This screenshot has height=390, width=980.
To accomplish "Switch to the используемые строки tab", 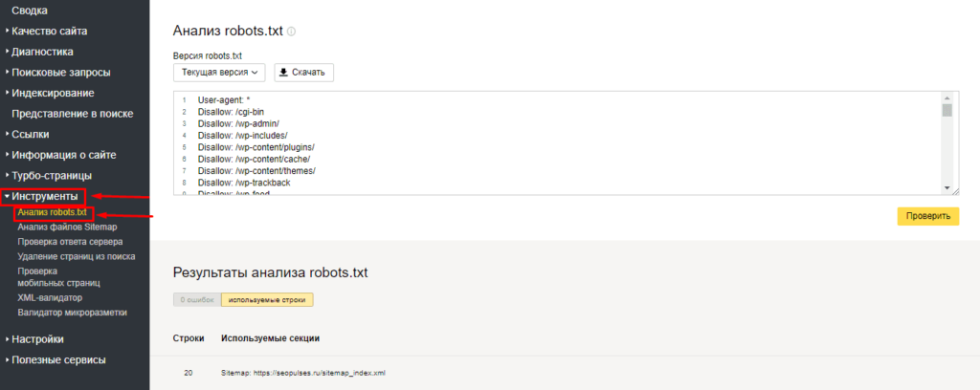I will pos(266,299).
